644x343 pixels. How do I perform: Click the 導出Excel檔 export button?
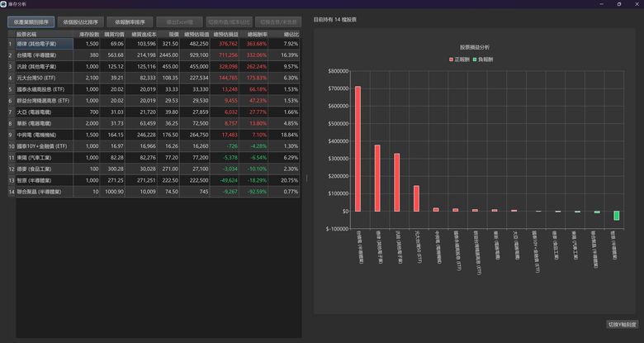pos(179,21)
